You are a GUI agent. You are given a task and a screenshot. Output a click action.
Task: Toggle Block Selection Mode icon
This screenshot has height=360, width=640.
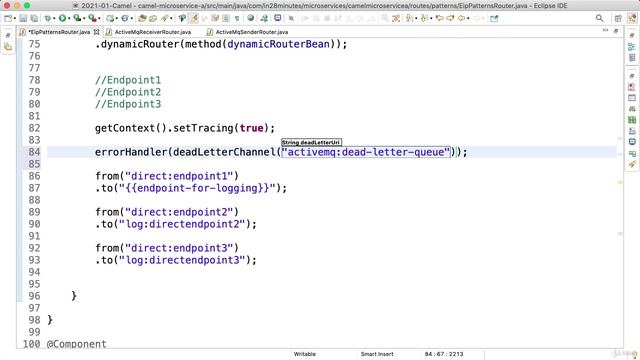click(225, 18)
